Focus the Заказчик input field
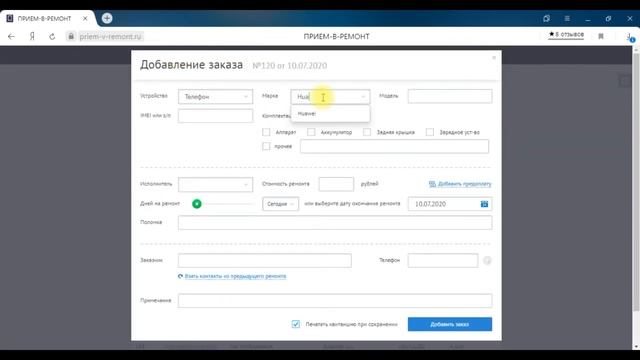Viewport: 640px width, 360px height. point(264,260)
